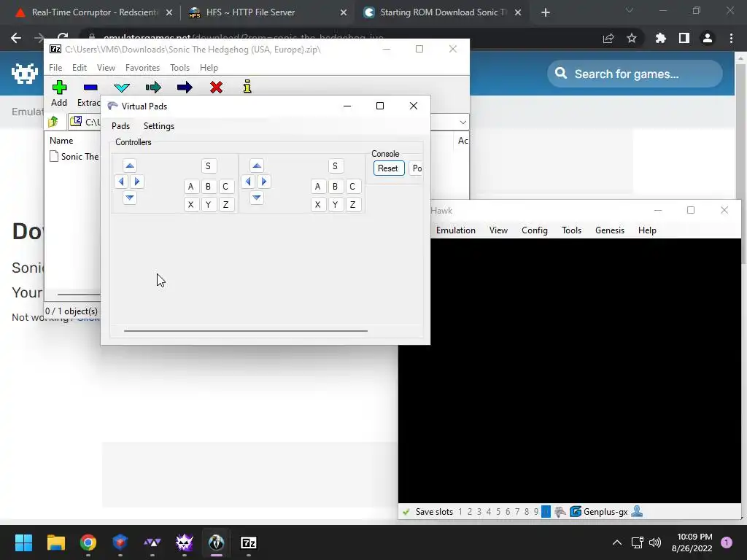
Task: Click the Name column header in 7-Zip
Action: [61, 141]
